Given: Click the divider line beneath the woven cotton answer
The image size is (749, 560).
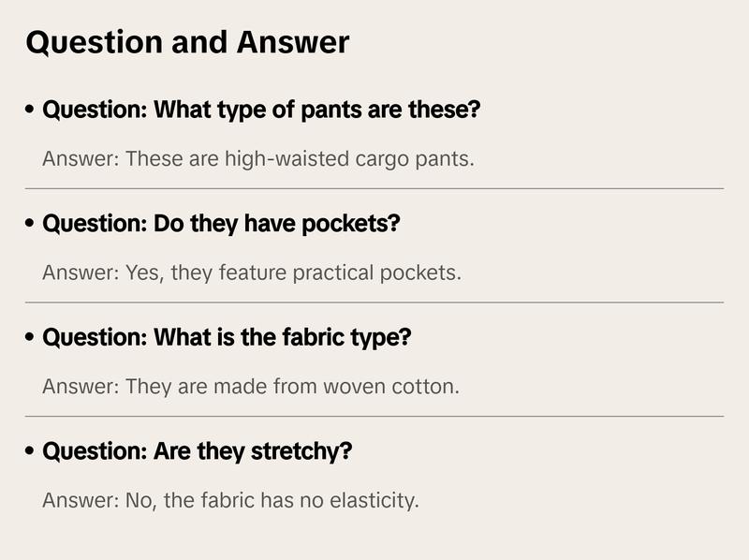Looking at the screenshot, I should (374, 416).
